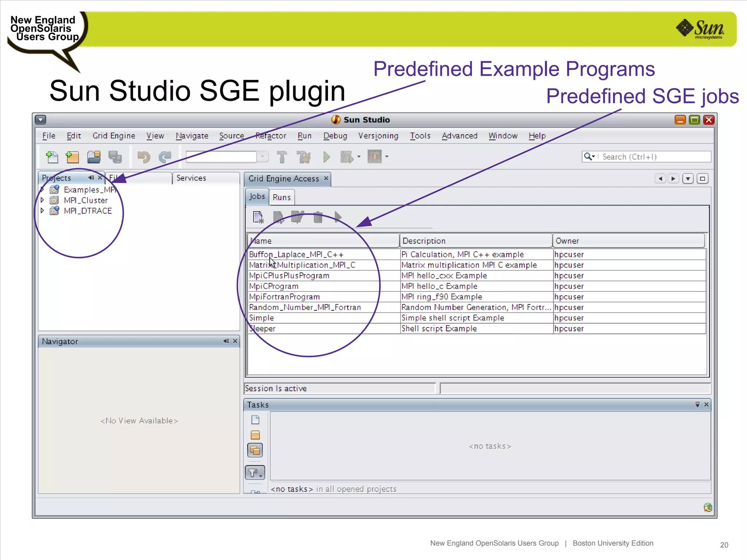This screenshot has width=747, height=560.
Task: Click the Debug Main Project icon
Action: click(347, 157)
